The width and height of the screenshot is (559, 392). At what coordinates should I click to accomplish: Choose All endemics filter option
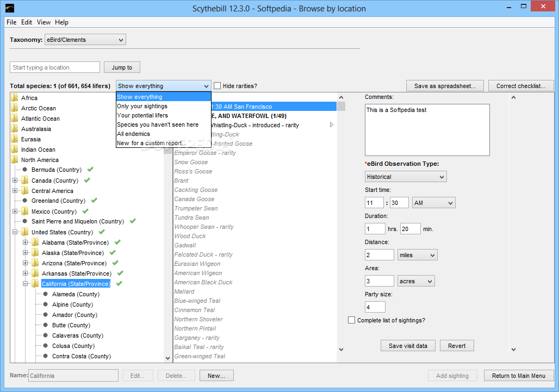point(164,134)
